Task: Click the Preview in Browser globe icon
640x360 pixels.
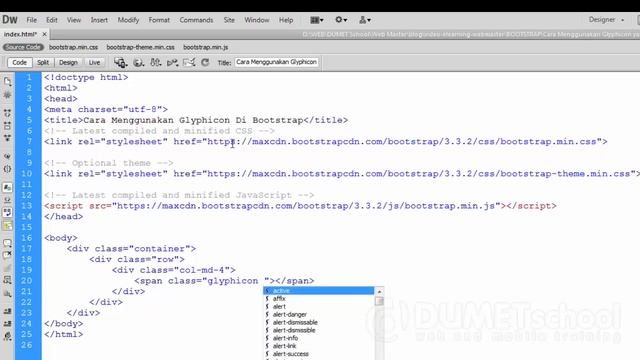Action: (x=138, y=62)
